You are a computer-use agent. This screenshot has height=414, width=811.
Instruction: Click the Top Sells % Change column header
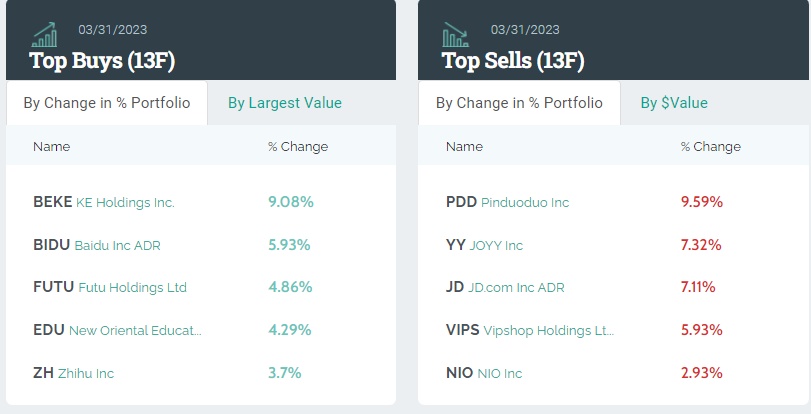coord(711,147)
